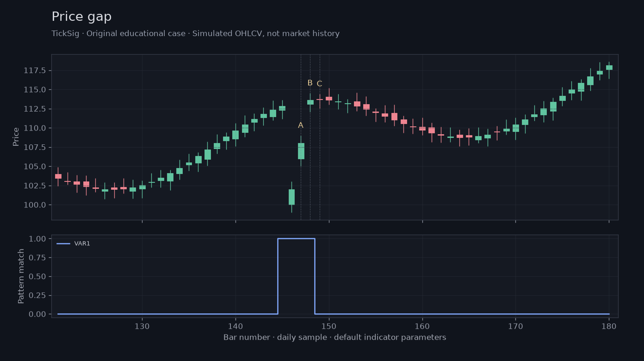
Task: Click the 'Price gap' chart title
Action: [81, 17]
